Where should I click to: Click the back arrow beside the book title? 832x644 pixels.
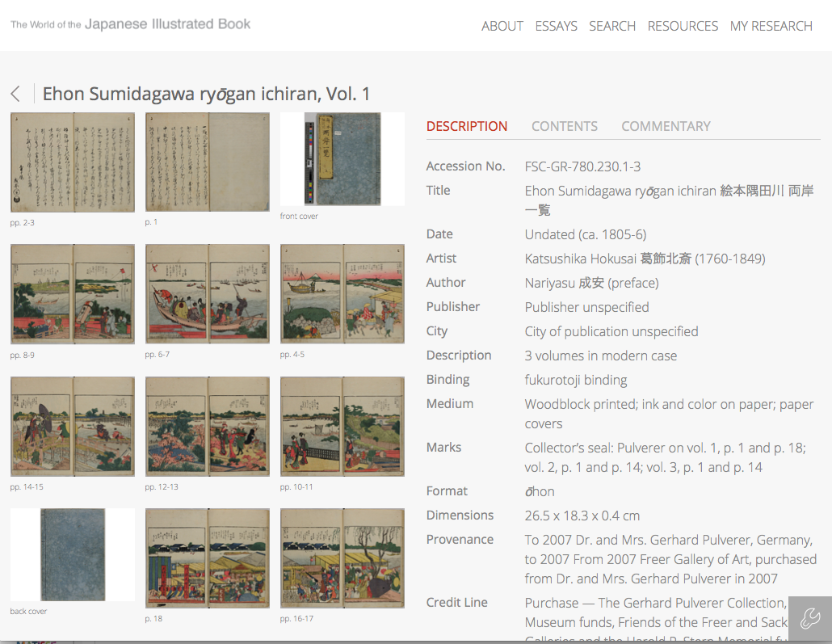15,94
